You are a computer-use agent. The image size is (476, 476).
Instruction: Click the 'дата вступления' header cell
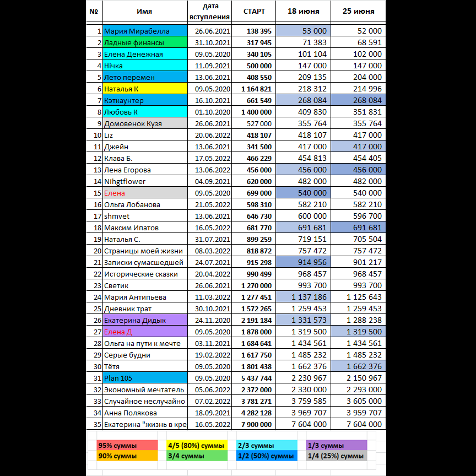(x=209, y=11)
